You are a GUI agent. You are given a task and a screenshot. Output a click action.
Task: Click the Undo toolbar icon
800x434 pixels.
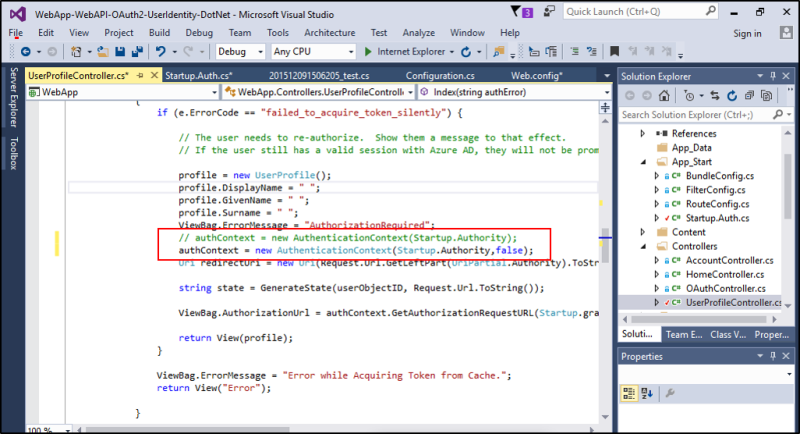(x=160, y=51)
